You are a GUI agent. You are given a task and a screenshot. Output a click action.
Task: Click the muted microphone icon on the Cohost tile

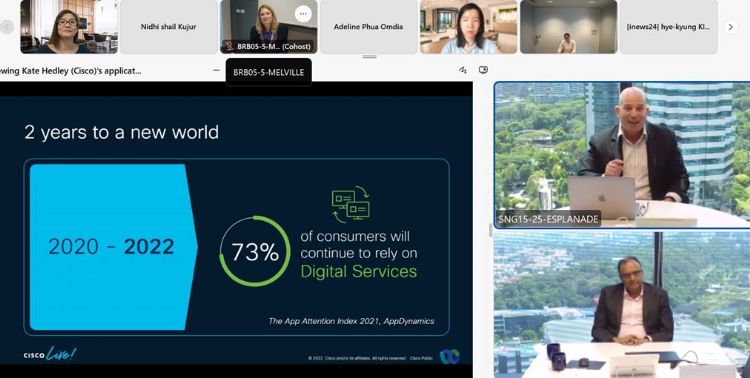230,47
